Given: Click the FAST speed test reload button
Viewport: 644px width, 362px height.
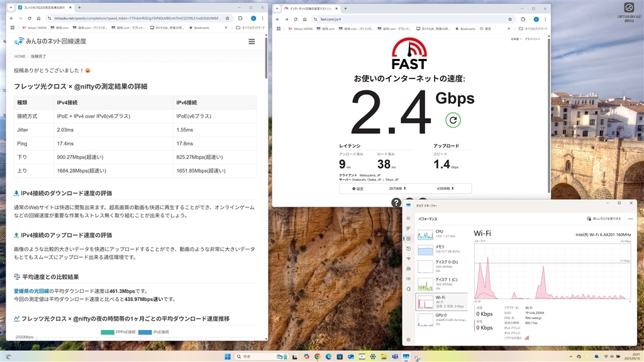Looking at the screenshot, I should tap(453, 120).
